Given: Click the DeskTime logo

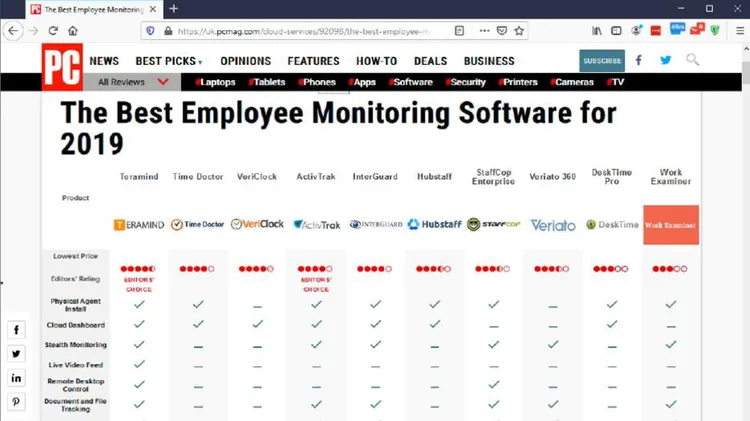Looking at the screenshot, I should point(612,224).
